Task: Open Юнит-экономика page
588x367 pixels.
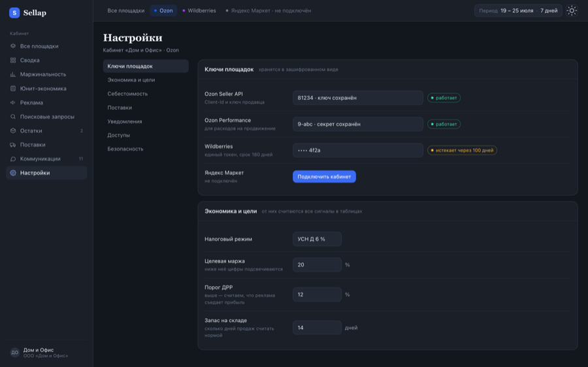Action: coord(46,88)
